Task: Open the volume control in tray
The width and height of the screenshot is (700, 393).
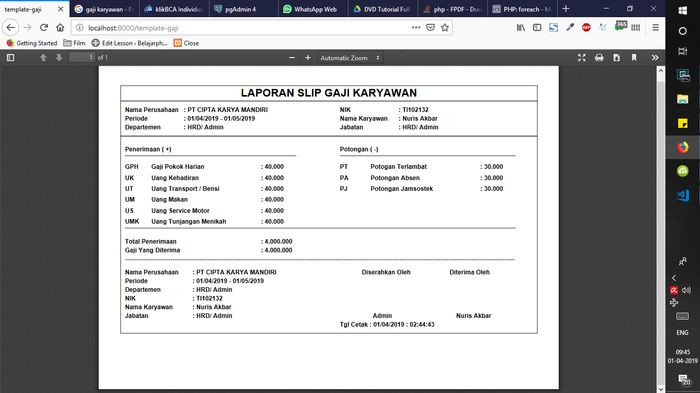Action: point(687,290)
